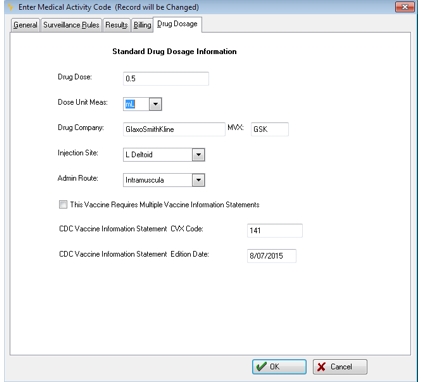Expand the Injection Site dropdown
This screenshot has width=421, height=382.
click(x=198, y=155)
